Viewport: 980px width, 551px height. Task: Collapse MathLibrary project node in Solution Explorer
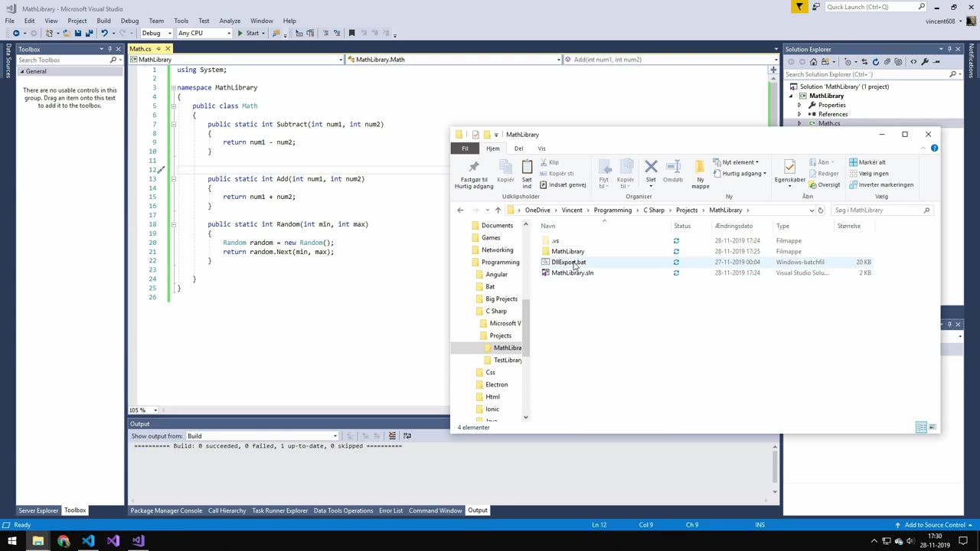(792, 96)
